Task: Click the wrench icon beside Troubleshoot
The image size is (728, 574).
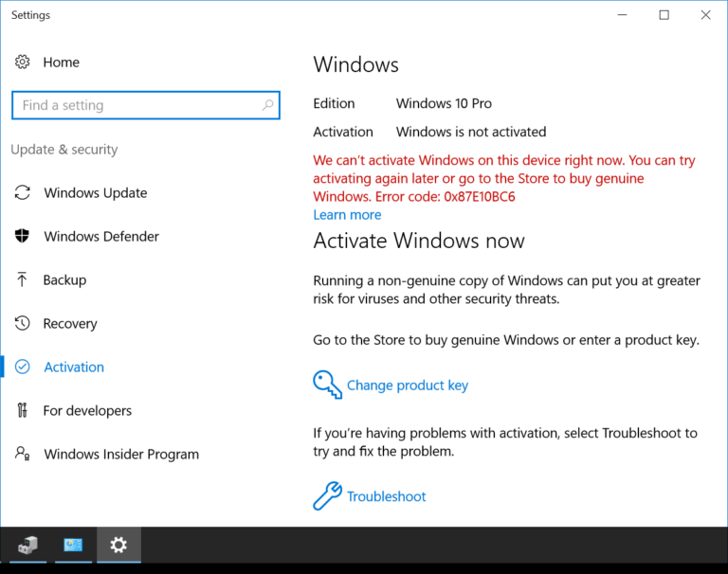Action: pos(327,495)
